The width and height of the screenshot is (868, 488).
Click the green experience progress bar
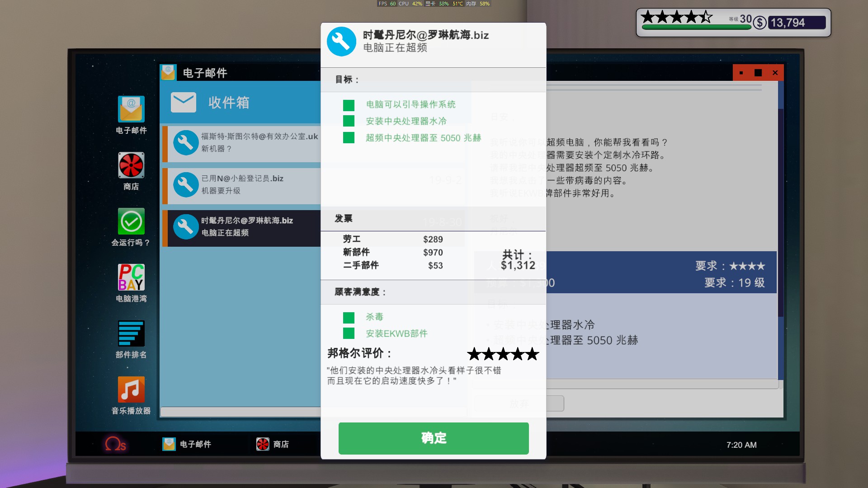[x=696, y=27]
